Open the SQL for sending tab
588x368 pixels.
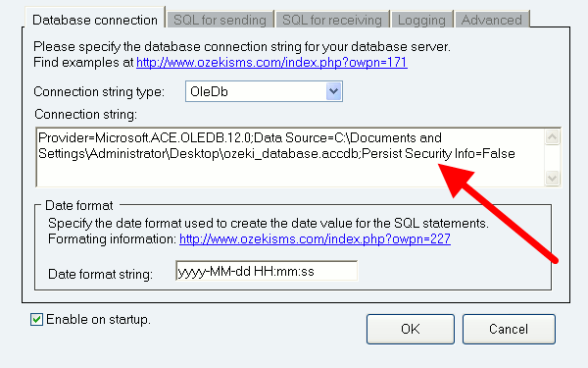(220, 20)
